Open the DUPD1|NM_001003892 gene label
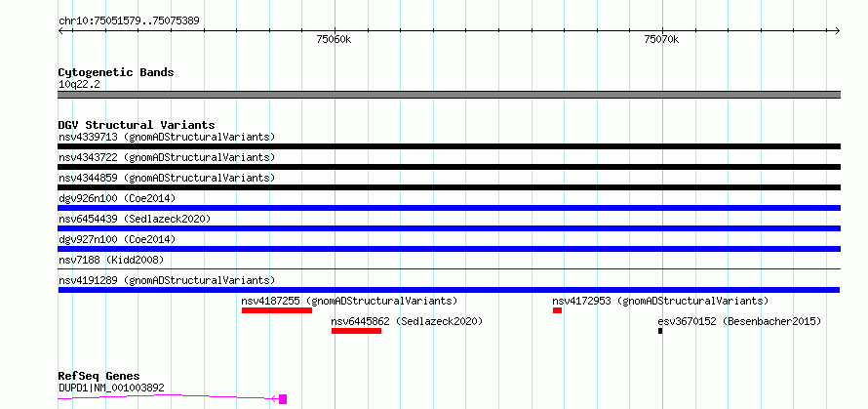This screenshot has height=409, width=868. point(111,388)
